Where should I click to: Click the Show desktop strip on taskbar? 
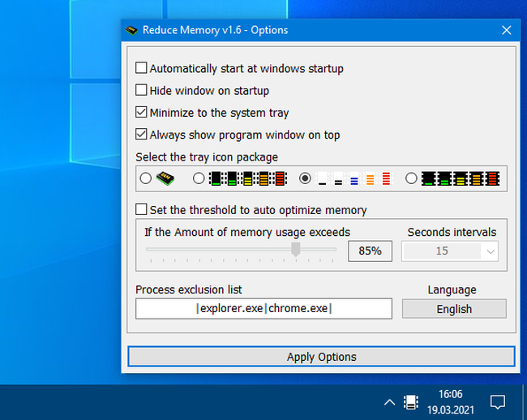pos(525,402)
